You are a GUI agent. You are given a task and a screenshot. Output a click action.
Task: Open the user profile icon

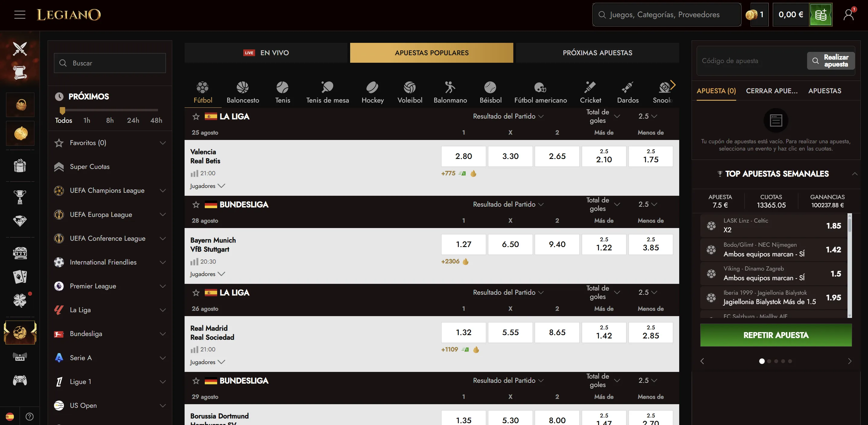(848, 15)
